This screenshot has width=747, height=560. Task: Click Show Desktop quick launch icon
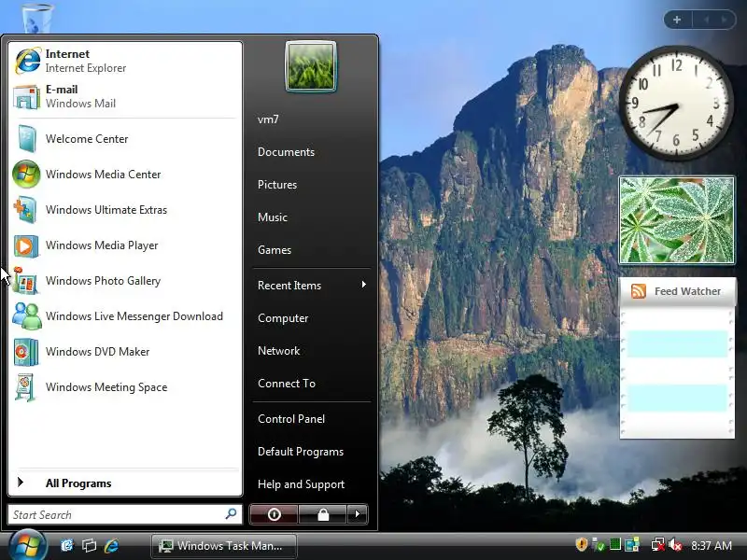pyautogui.click(x=67, y=545)
